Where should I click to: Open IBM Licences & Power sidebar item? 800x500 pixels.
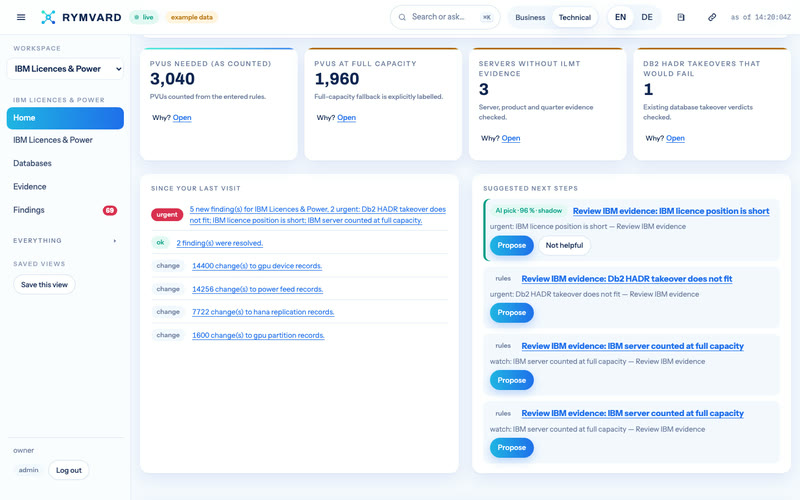coord(65,140)
